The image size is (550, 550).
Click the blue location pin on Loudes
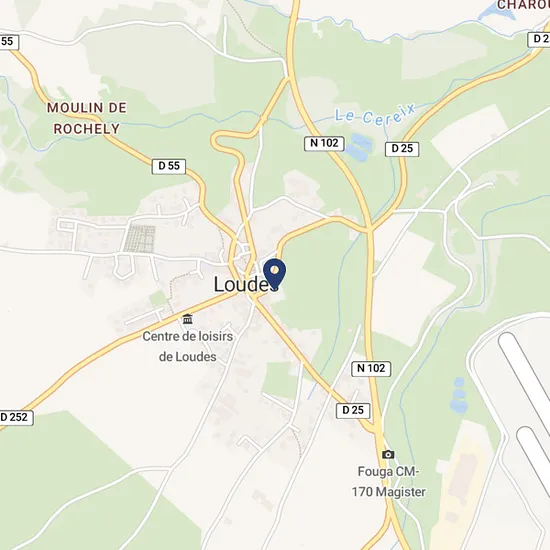[275, 274]
